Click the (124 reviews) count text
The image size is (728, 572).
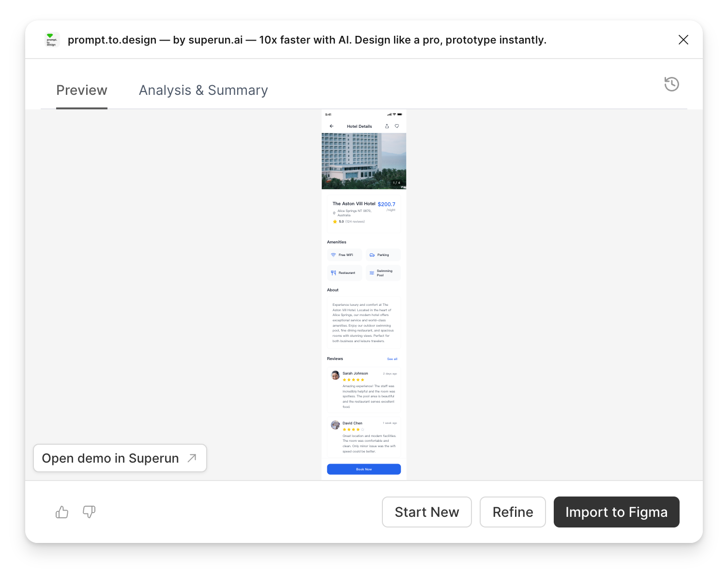[x=355, y=222]
